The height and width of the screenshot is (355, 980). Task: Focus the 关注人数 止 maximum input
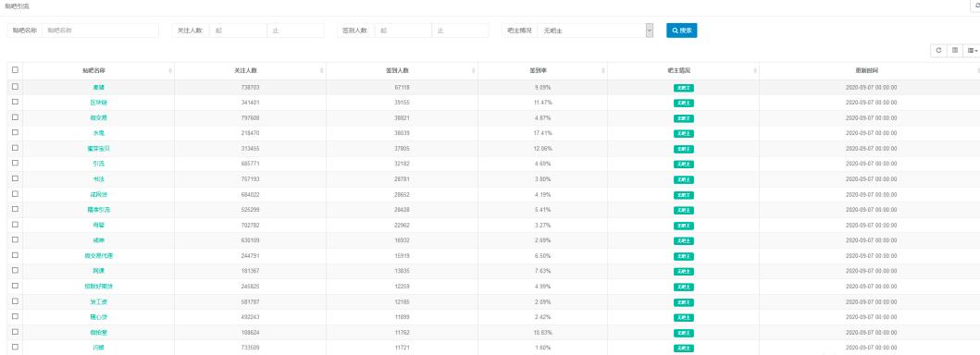pyautogui.click(x=295, y=30)
